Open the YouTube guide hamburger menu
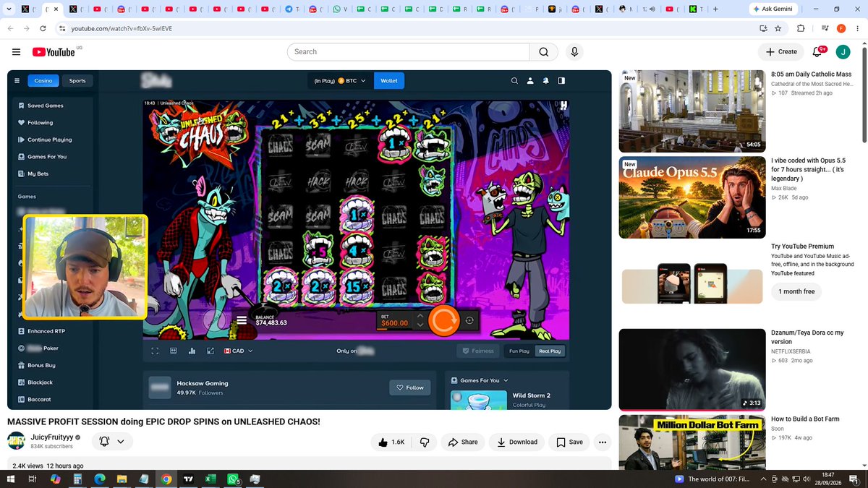 (16, 51)
